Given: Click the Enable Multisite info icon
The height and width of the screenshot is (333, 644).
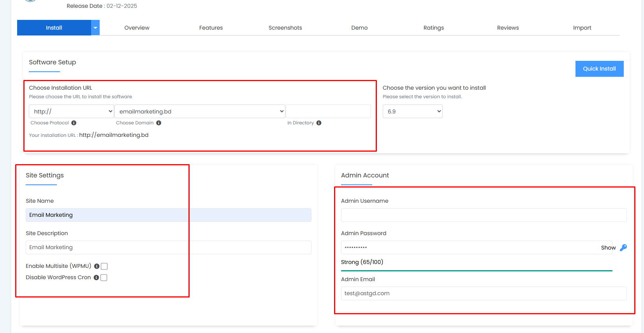Looking at the screenshot, I should click(97, 266).
